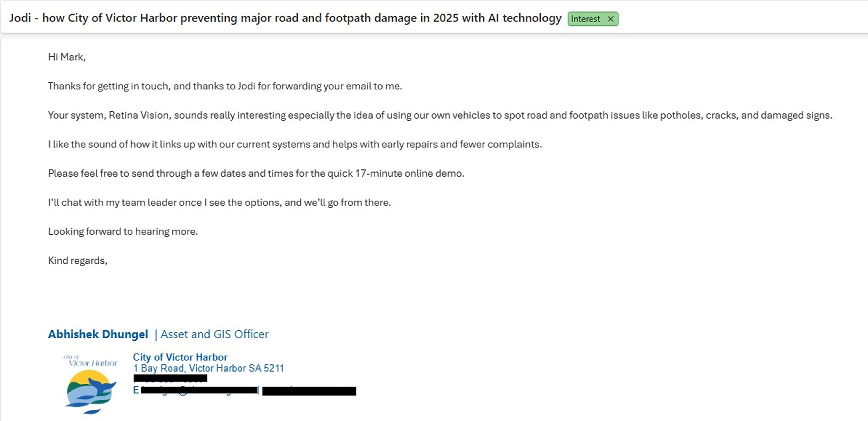Click the E label before email address
Image resolution: width=868 pixels, height=421 pixels.
tap(136, 390)
